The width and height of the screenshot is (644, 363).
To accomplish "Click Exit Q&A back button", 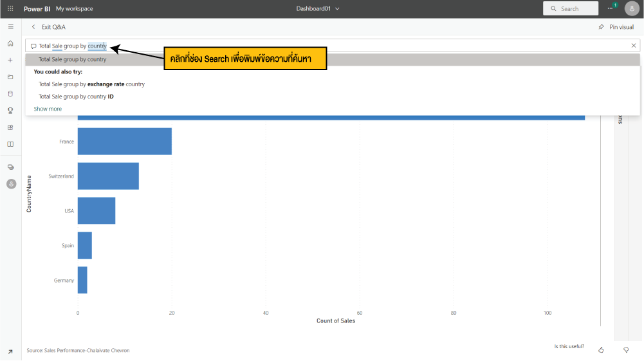I will pos(48,27).
